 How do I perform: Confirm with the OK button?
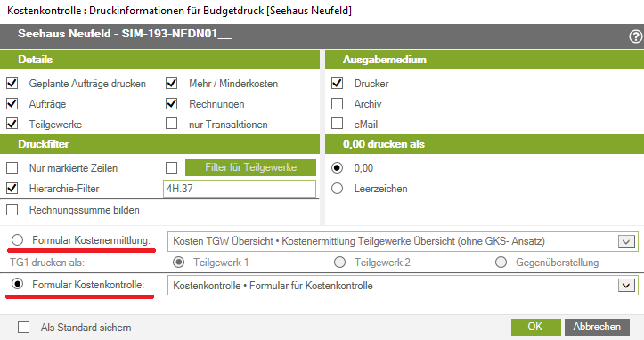tap(535, 327)
